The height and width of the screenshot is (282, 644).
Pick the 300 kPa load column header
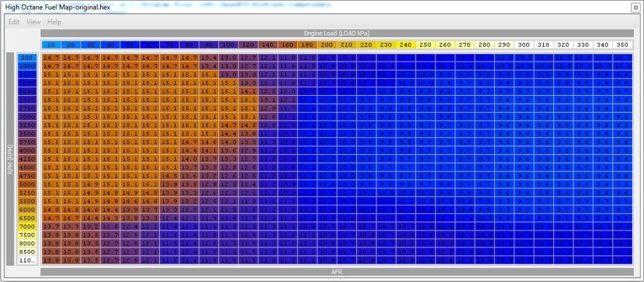click(x=523, y=45)
